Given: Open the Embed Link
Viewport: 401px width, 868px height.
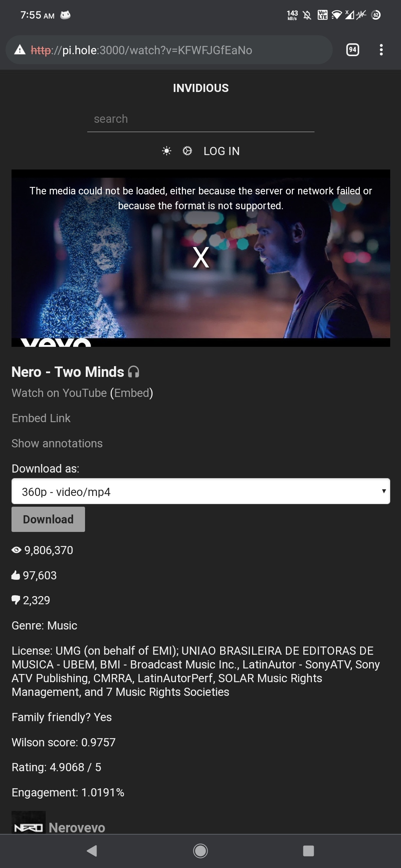Looking at the screenshot, I should tap(41, 418).
